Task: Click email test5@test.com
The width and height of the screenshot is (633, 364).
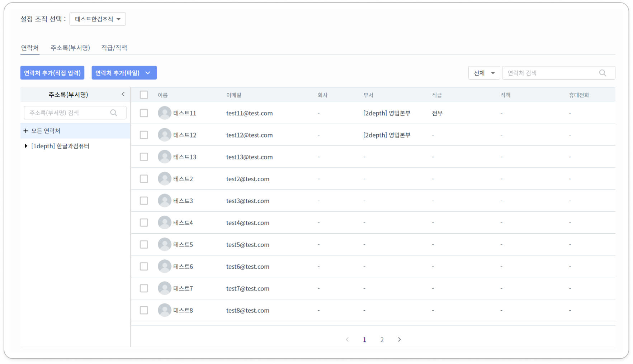Action: (247, 245)
